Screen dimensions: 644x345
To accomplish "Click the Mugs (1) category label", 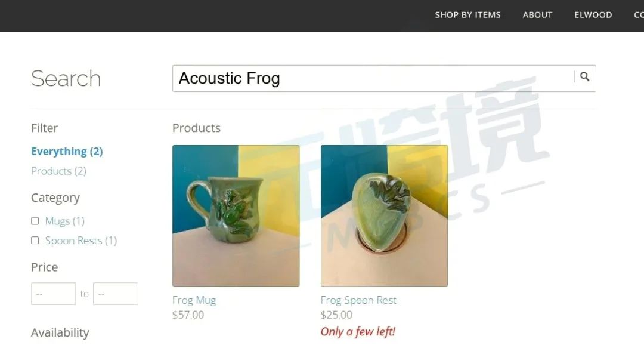I will (65, 221).
